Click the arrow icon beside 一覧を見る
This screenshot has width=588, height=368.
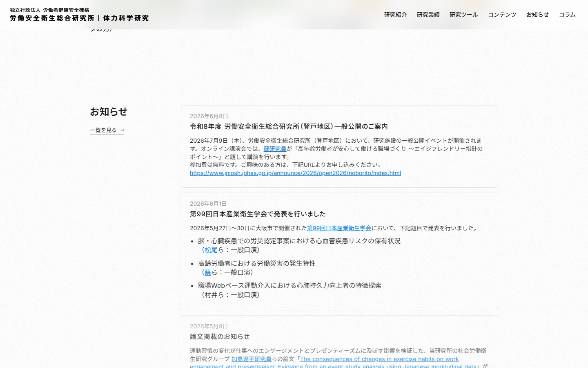coord(122,130)
